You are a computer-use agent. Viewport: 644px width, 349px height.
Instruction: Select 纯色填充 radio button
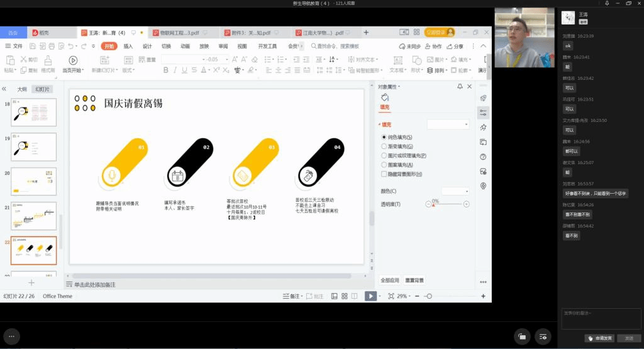point(384,137)
